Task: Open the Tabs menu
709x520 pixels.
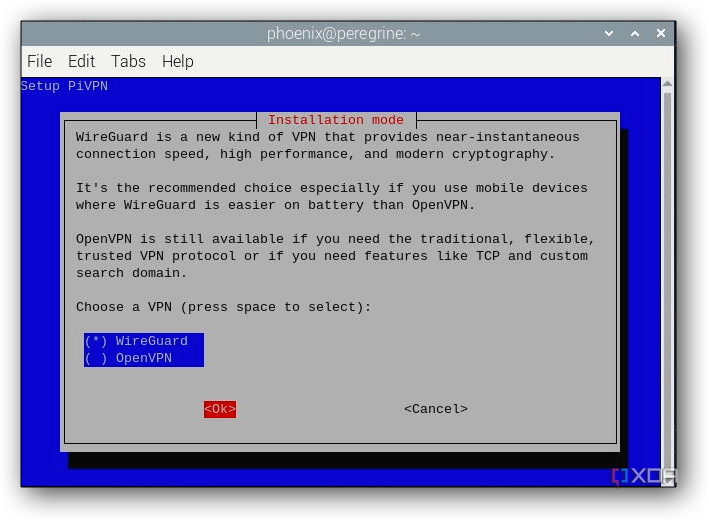Action: (x=128, y=61)
